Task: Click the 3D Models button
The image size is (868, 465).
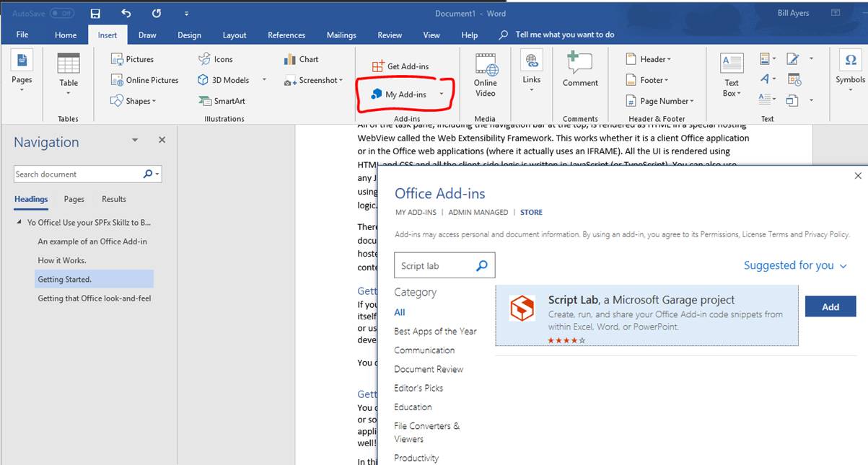Action: point(224,80)
